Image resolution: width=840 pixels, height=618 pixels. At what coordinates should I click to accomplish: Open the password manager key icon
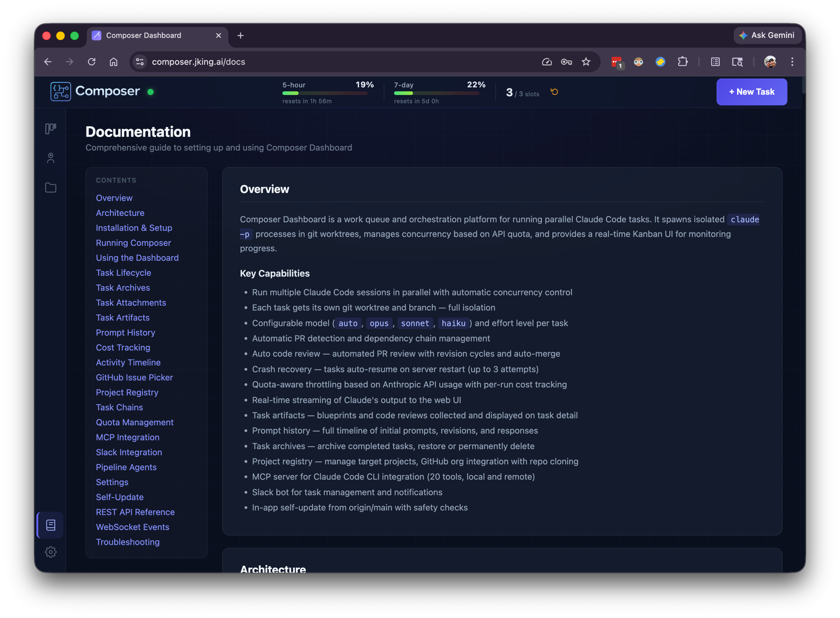point(566,62)
